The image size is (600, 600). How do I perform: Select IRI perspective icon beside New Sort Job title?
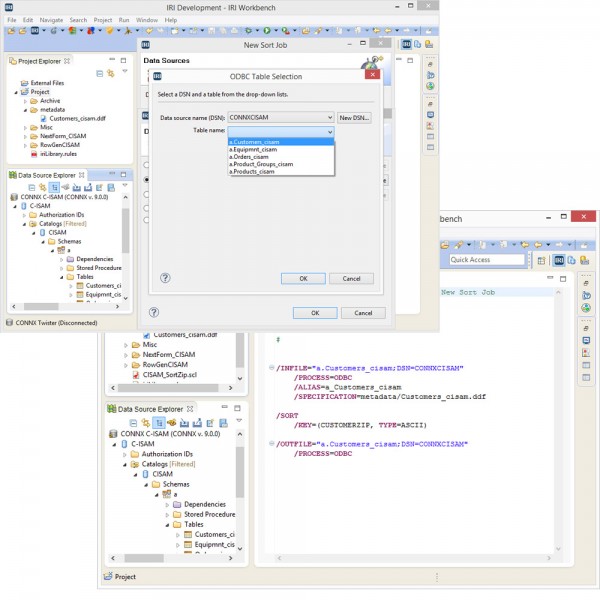click(x=406, y=44)
